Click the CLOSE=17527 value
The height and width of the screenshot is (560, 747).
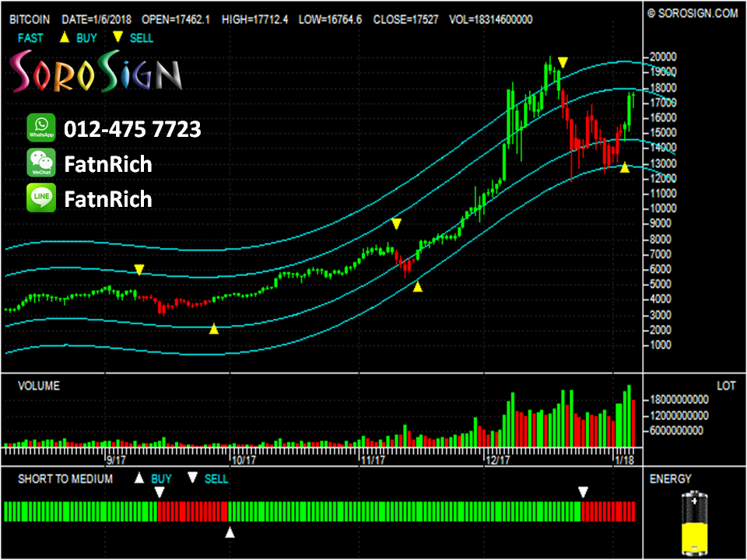tap(406, 19)
